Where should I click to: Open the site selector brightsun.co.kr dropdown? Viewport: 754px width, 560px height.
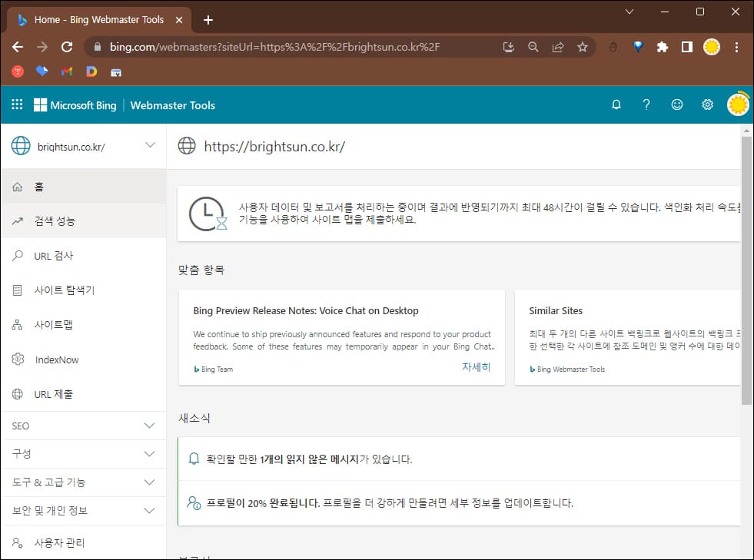pos(84,146)
